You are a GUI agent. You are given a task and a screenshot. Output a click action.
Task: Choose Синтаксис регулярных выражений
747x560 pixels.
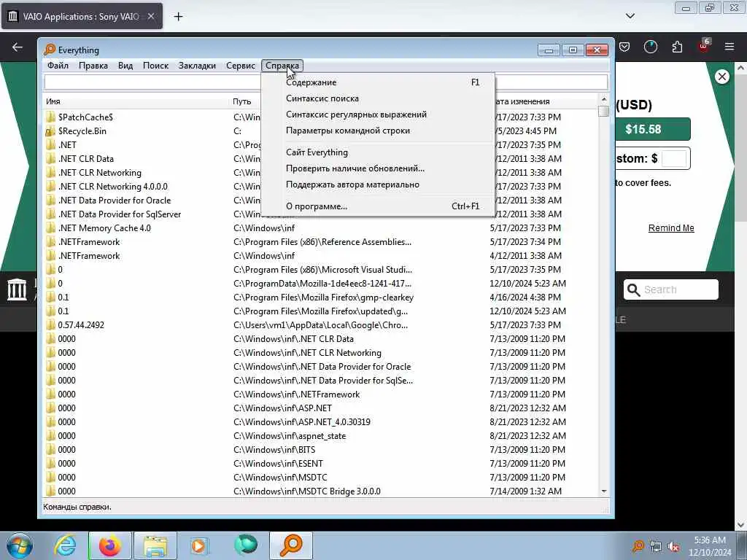pyautogui.click(x=378, y=114)
